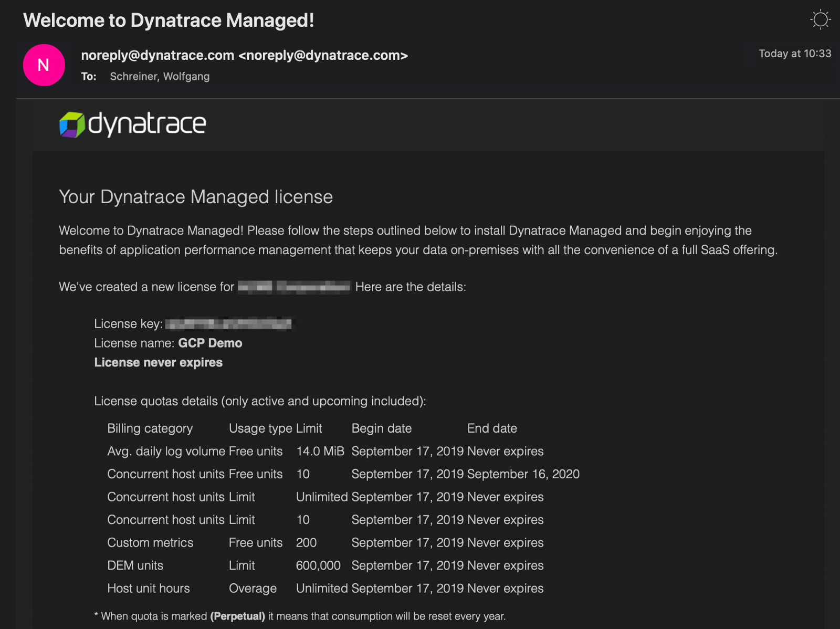Screen dimensions: 840x629
Task: Click recipient Schreiner, Wolfgang
Action: click(x=160, y=77)
